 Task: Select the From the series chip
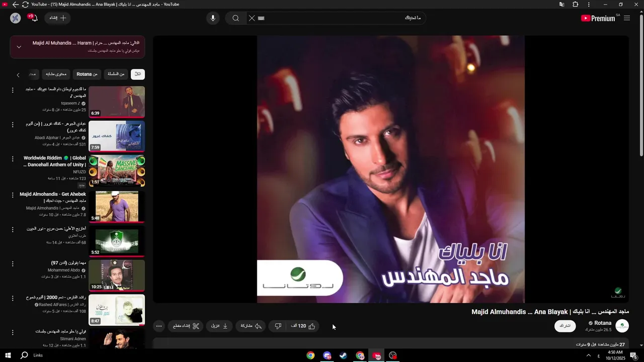tap(116, 74)
